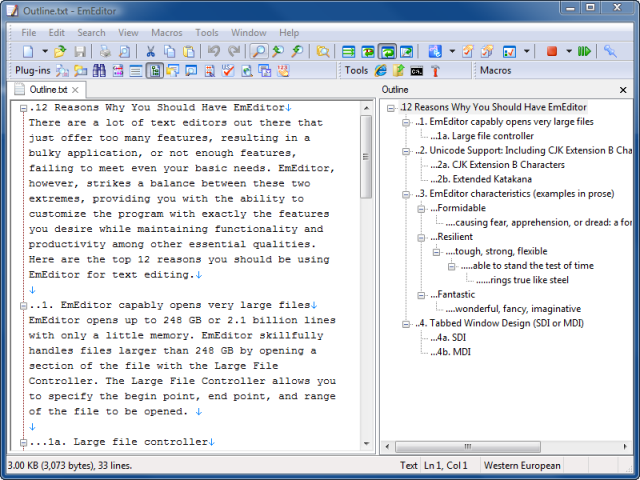Collapse the '3. EmEditor characteristics' outline node

[406, 194]
